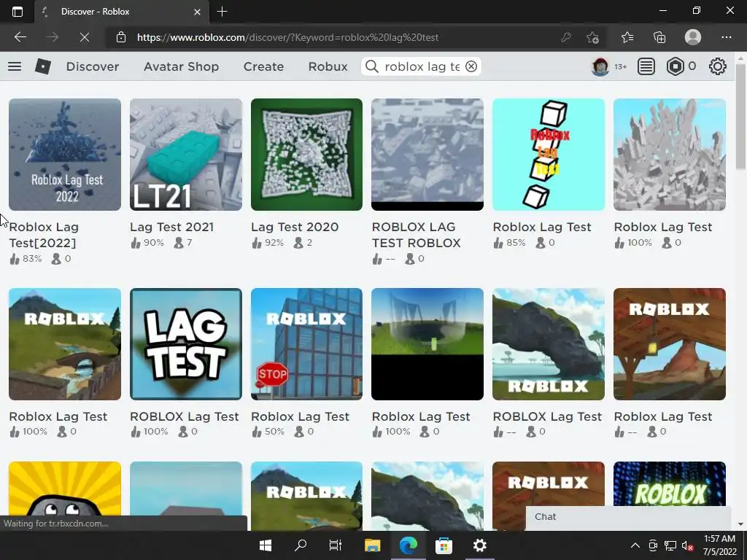Add this page to favorites star icon
This screenshot has width=747, height=560.
[592, 37]
